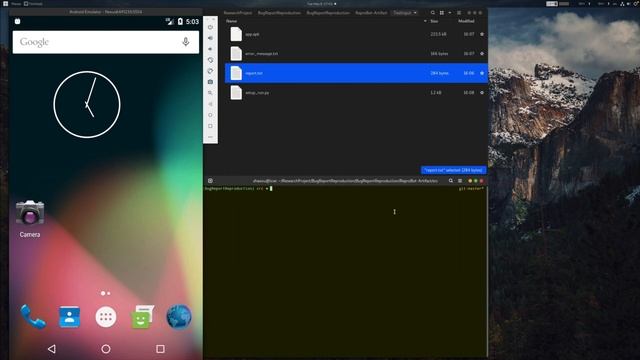Tap the Google voice search microphone

186,42
